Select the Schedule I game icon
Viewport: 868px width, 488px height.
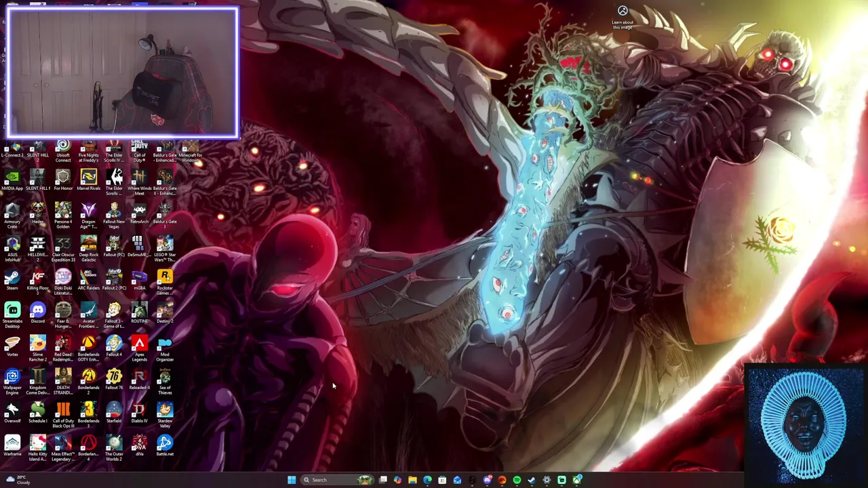[37, 413]
